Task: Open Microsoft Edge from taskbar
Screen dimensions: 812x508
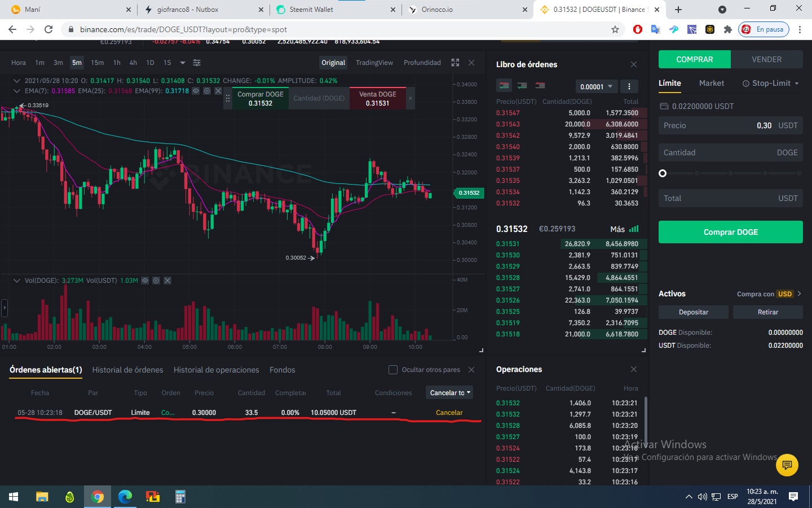Action: click(x=125, y=497)
